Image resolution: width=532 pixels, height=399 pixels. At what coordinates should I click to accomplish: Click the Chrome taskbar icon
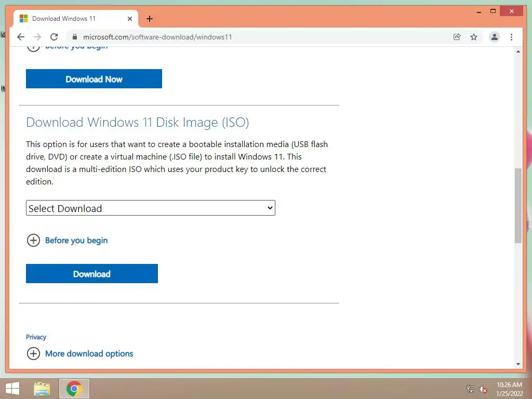[74, 389]
